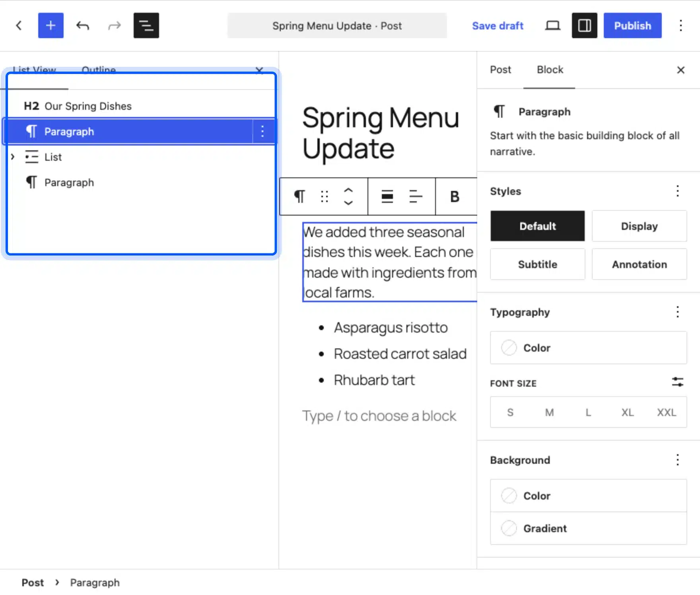
Task: Toggle the custom font size control icon
Action: coord(677,382)
